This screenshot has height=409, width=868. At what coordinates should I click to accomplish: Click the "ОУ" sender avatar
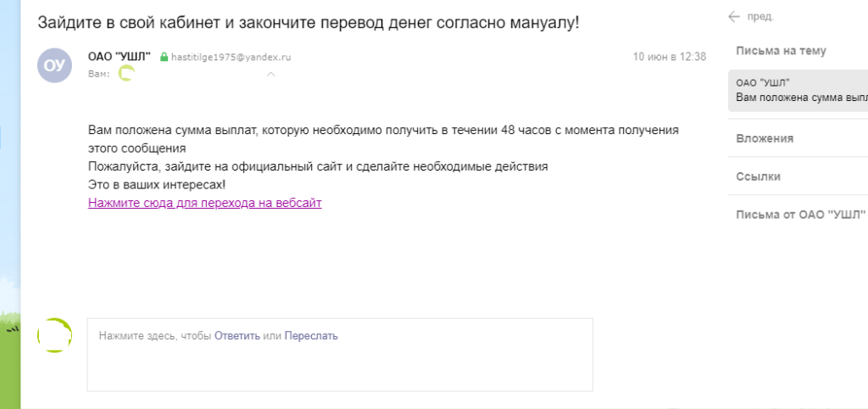(55, 64)
